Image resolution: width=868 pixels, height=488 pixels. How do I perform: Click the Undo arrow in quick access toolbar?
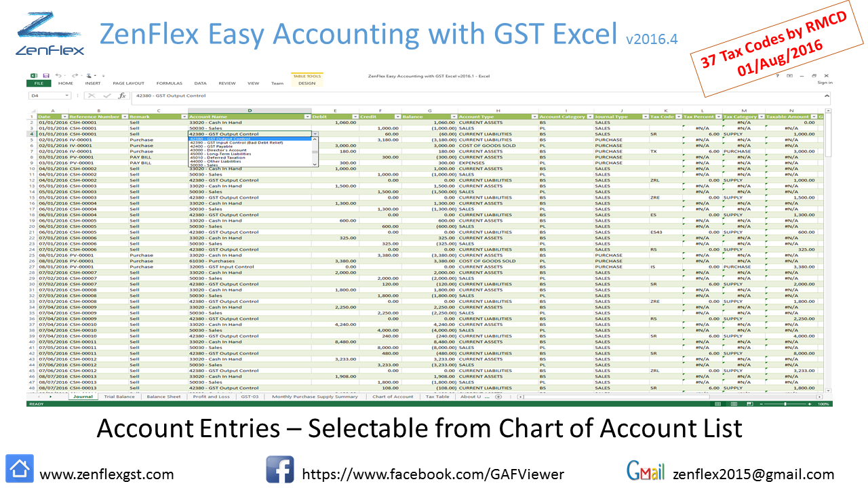tap(58, 75)
